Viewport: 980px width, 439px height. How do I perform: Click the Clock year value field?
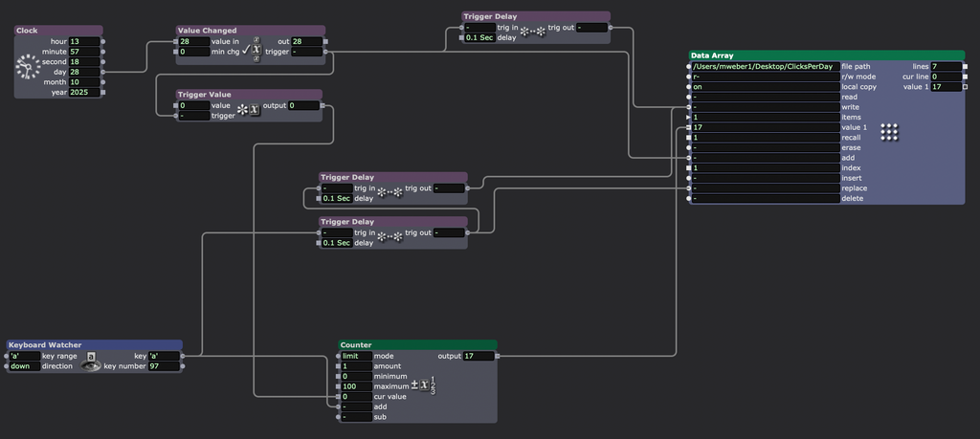(x=84, y=93)
